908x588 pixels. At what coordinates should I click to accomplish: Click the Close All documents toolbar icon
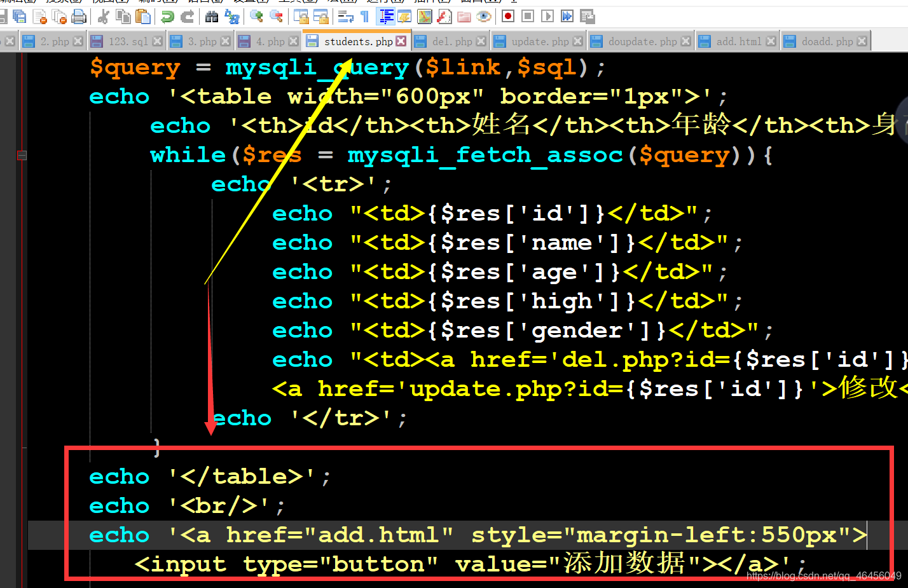point(59,17)
